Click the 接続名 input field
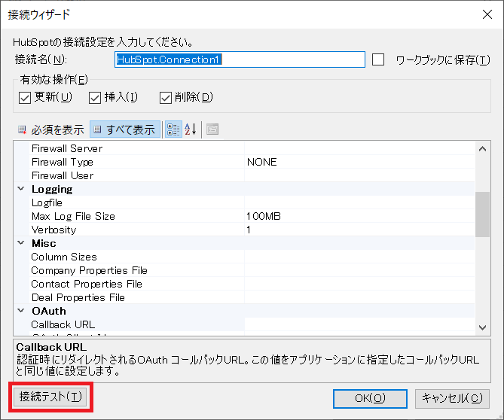 point(240,59)
